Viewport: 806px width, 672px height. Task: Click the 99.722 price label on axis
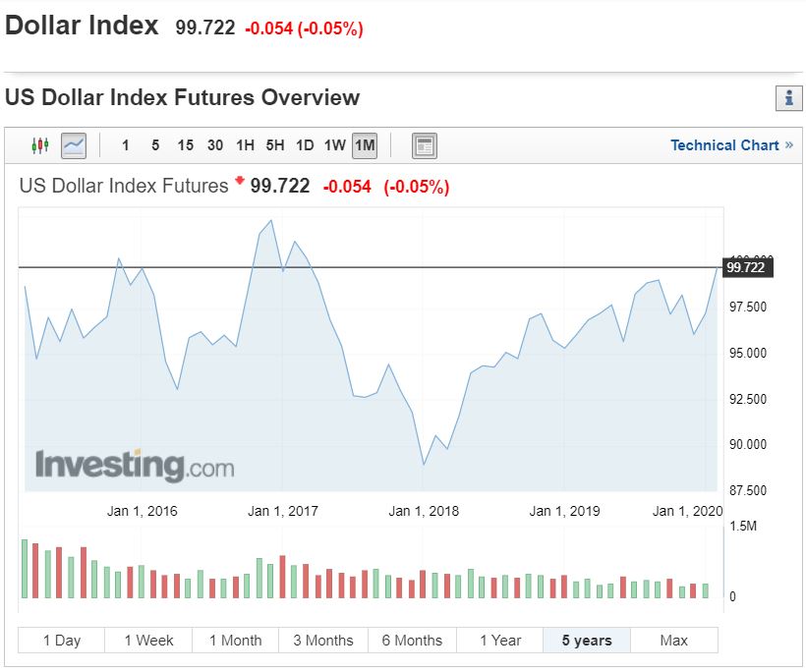pos(747,267)
